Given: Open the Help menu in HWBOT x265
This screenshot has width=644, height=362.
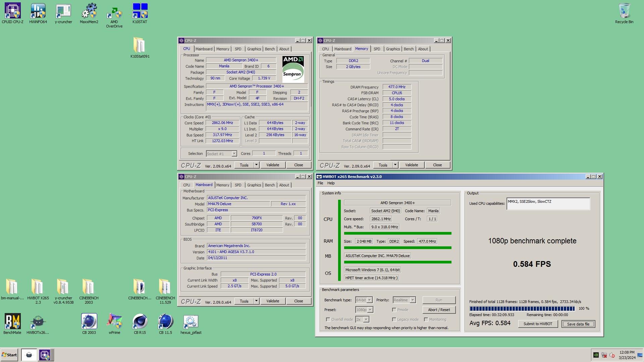Looking at the screenshot, I should pos(331,183).
